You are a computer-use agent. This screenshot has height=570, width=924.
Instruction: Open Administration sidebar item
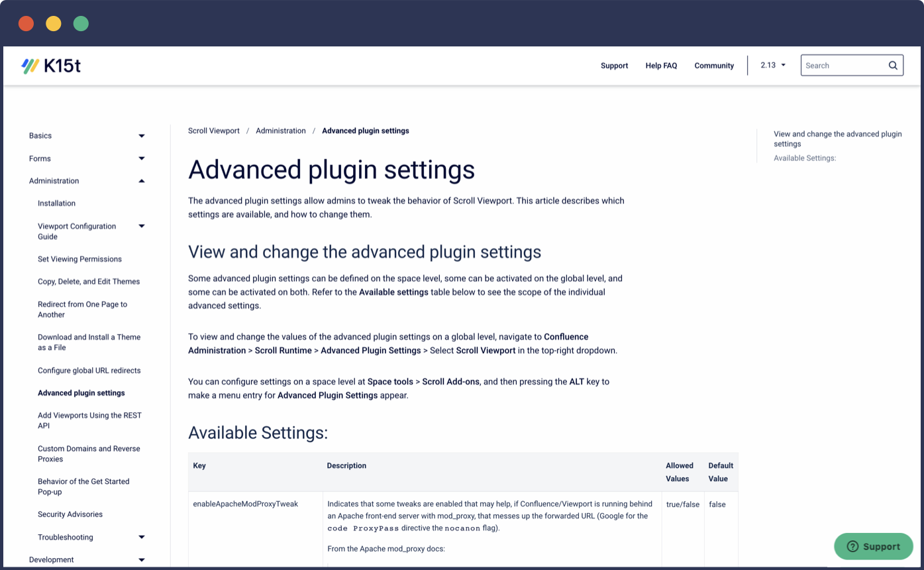pyautogui.click(x=54, y=181)
